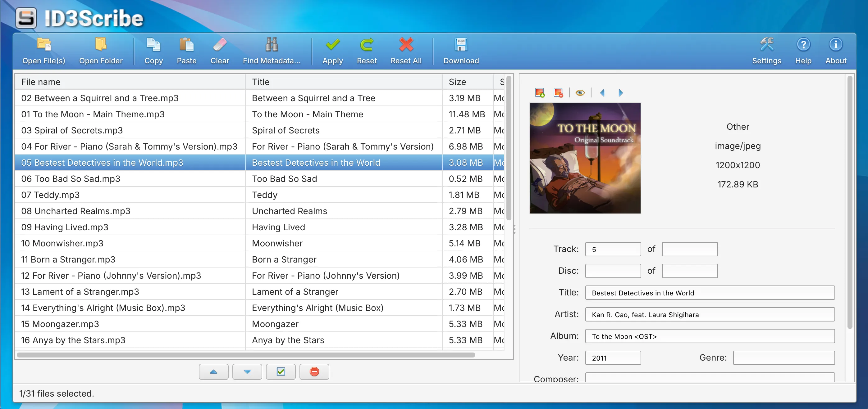This screenshot has width=868, height=409.
Task: Click the horizontal scrollbar under file list
Action: 246,355
